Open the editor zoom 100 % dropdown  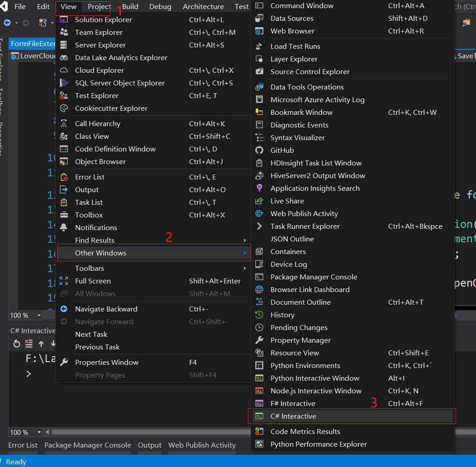39,316
